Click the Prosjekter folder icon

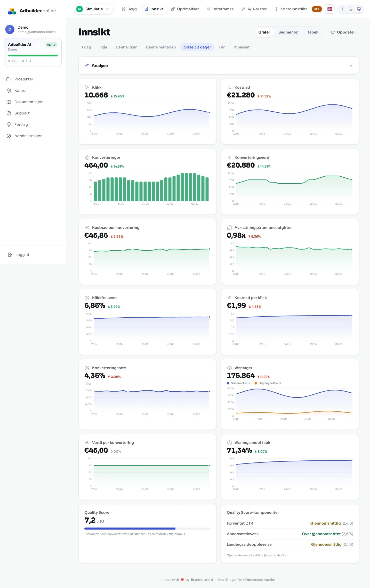(9, 79)
